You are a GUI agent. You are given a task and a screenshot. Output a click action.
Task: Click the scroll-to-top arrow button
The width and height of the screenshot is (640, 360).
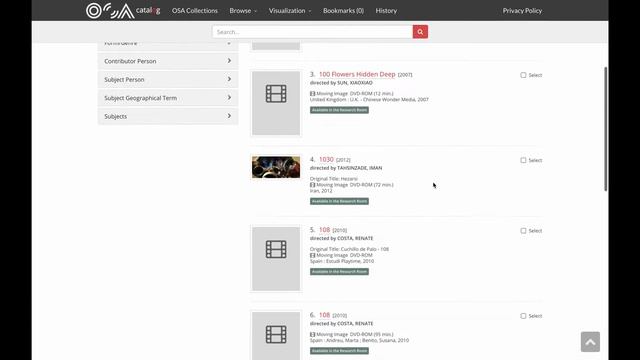[590, 342]
